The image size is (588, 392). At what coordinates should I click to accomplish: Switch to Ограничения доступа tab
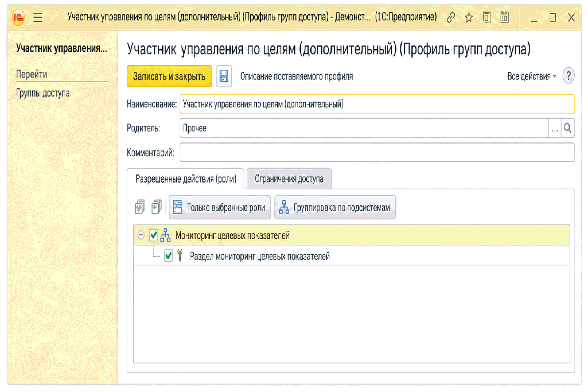(289, 179)
